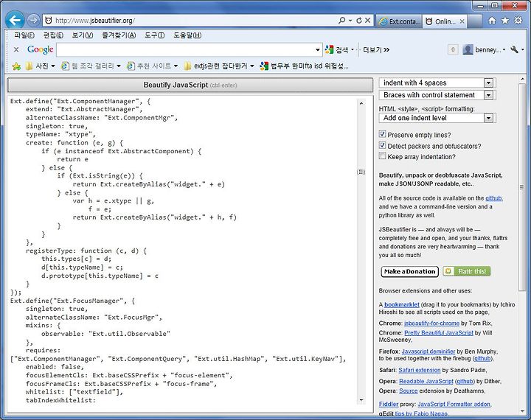Viewport: 531px width, 420px height.
Task: Open Google toolbar wrench settings icon
Action: click(x=515, y=50)
